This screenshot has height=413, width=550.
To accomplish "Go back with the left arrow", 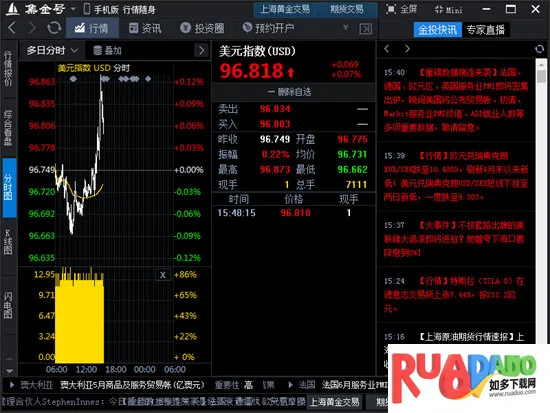I will (x=12, y=28).
